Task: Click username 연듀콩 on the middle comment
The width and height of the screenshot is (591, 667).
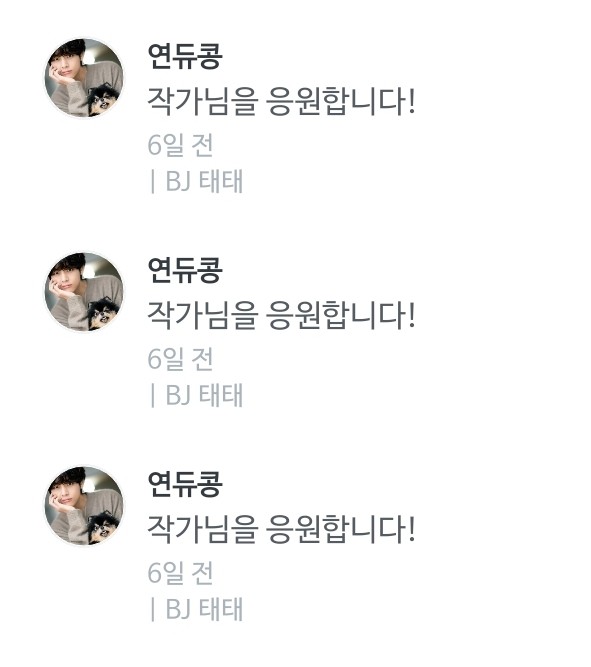Action: [185, 270]
